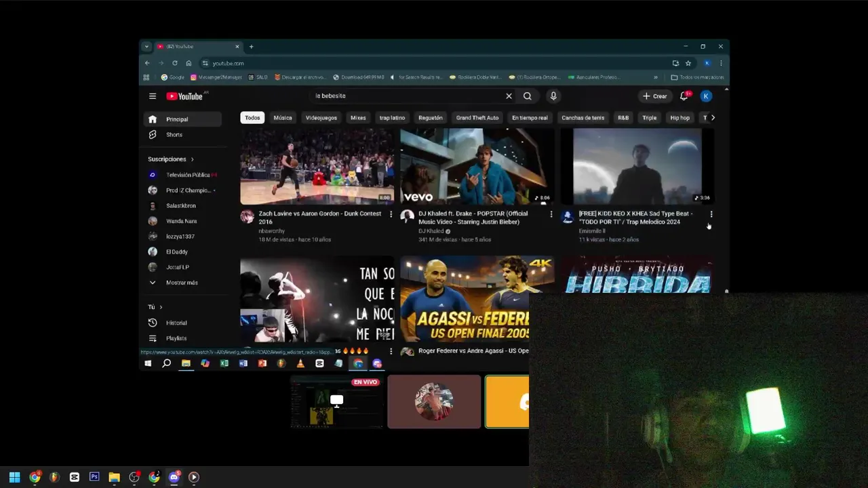Screen dimensions: 868x488
Task: Select the trap latino filter chip
Action: tap(392, 118)
